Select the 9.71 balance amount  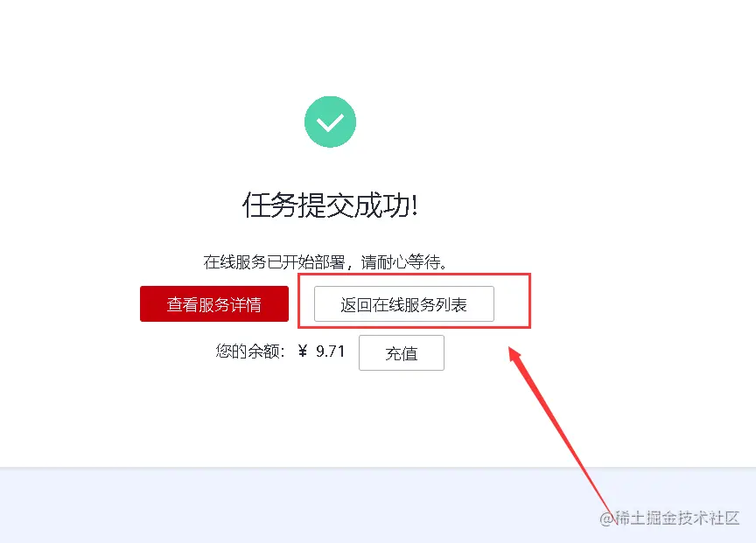[x=330, y=352]
